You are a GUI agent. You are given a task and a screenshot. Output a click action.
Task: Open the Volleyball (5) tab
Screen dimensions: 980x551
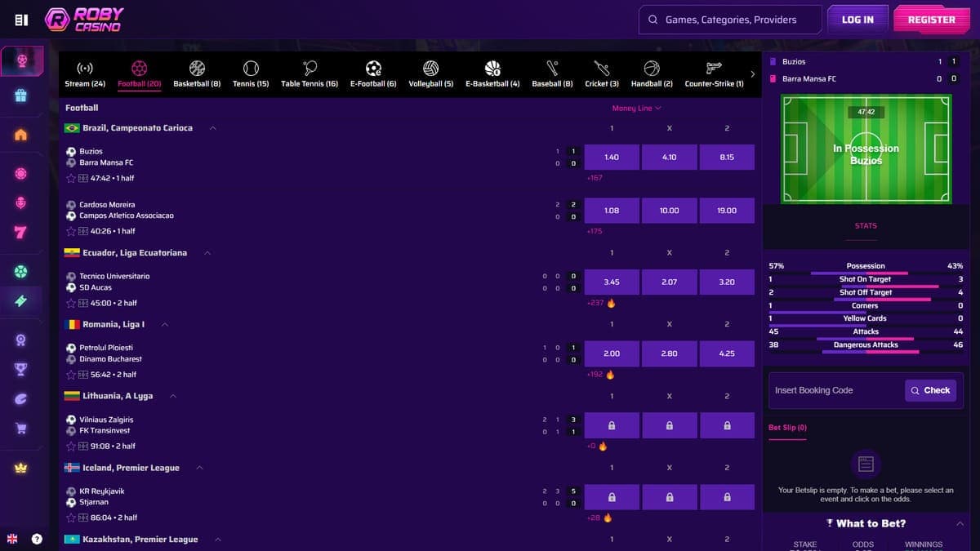point(431,74)
